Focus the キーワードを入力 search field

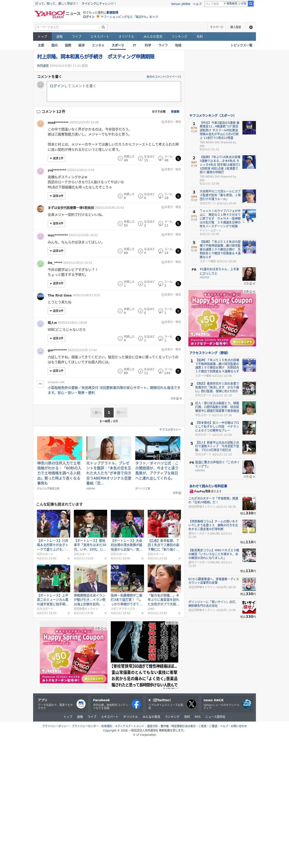click(68, 27)
